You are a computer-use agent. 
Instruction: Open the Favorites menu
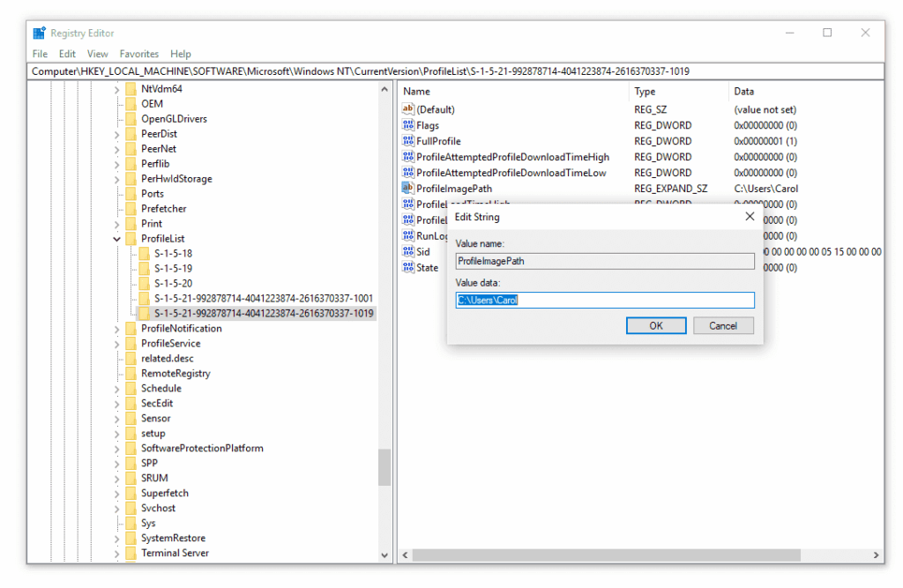coord(138,53)
